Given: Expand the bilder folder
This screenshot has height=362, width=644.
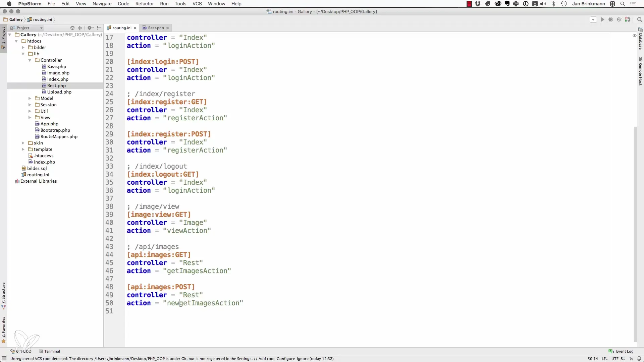Looking at the screenshot, I should tap(23, 48).
